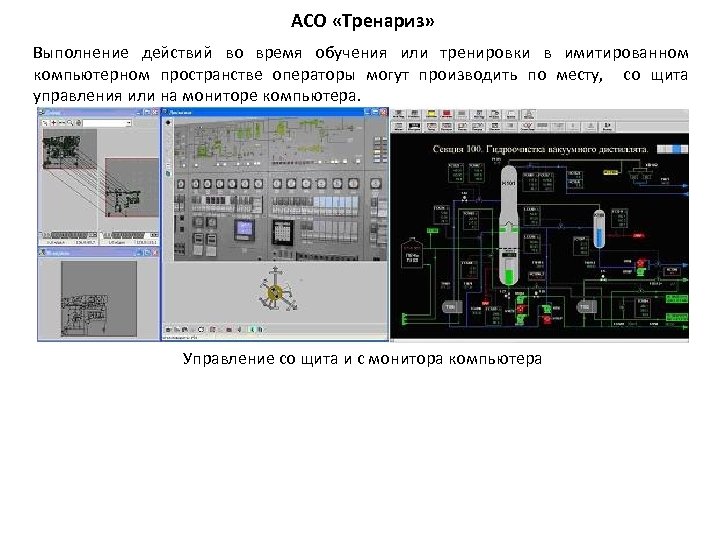Screen dimensions: 720x540
Task: Click the yellow button in the mimic top toolbar
Action: [x=431, y=114]
